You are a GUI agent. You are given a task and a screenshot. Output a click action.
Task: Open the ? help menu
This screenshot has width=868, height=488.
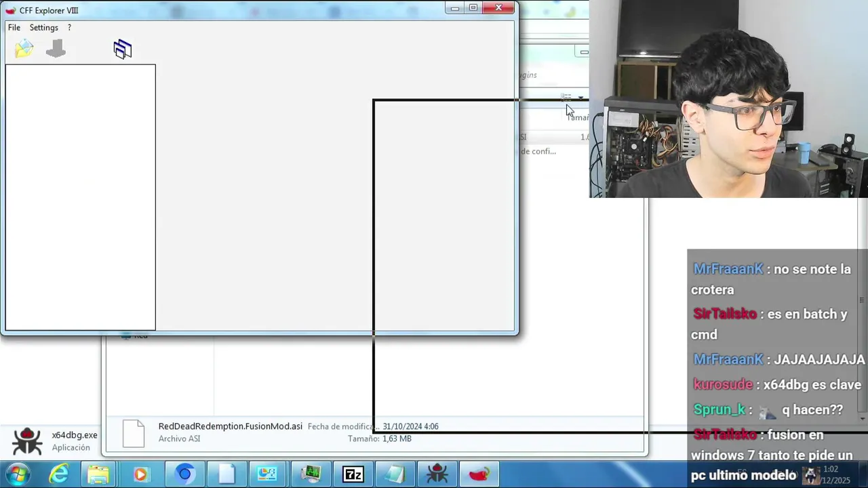tap(69, 28)
